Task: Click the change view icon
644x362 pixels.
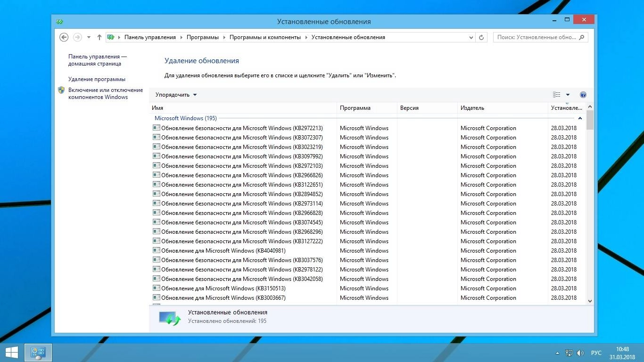Action: point(557,95)
